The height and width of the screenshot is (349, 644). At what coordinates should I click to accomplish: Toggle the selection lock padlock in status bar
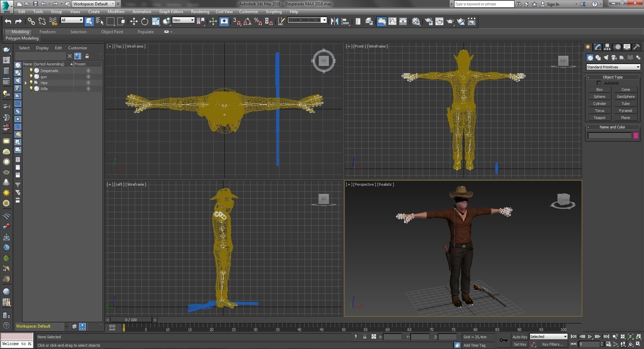(365, 337)
